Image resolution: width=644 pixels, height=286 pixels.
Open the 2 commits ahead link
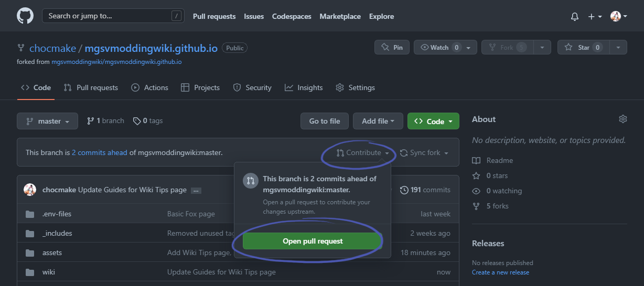point(100,152)
